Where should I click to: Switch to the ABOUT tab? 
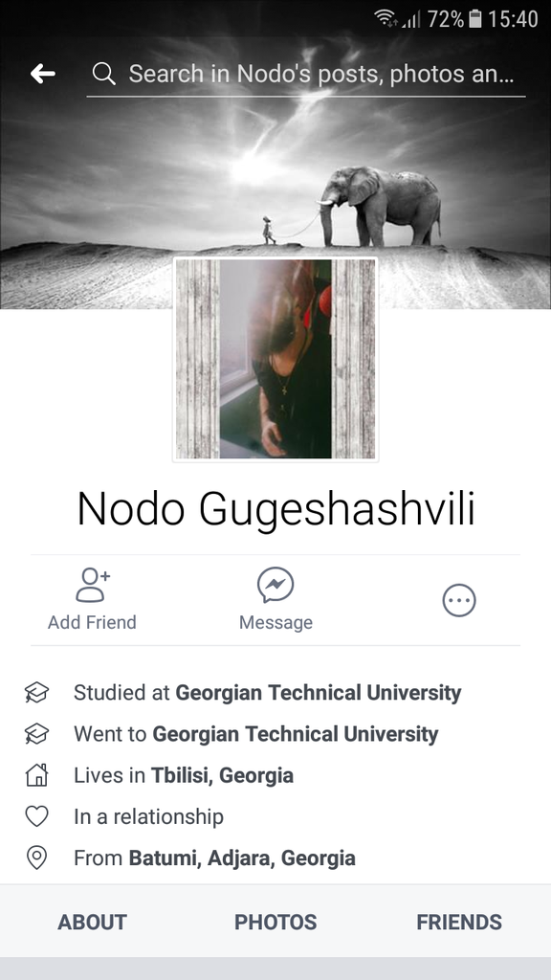click(x=92, y=922)
